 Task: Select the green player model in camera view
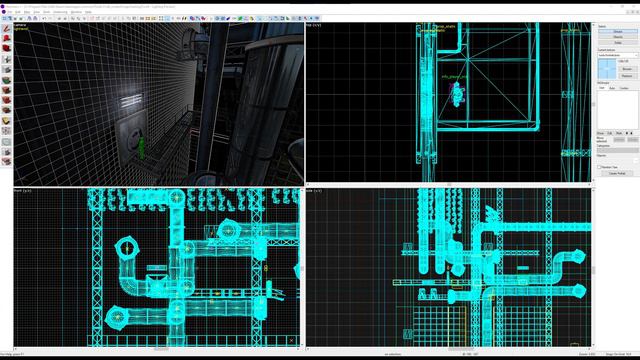click(x=141, y=148)
